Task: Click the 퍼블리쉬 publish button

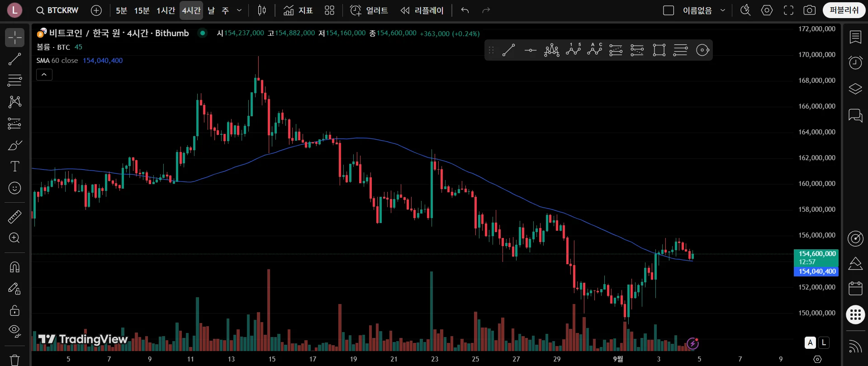Action: (844, 10)
